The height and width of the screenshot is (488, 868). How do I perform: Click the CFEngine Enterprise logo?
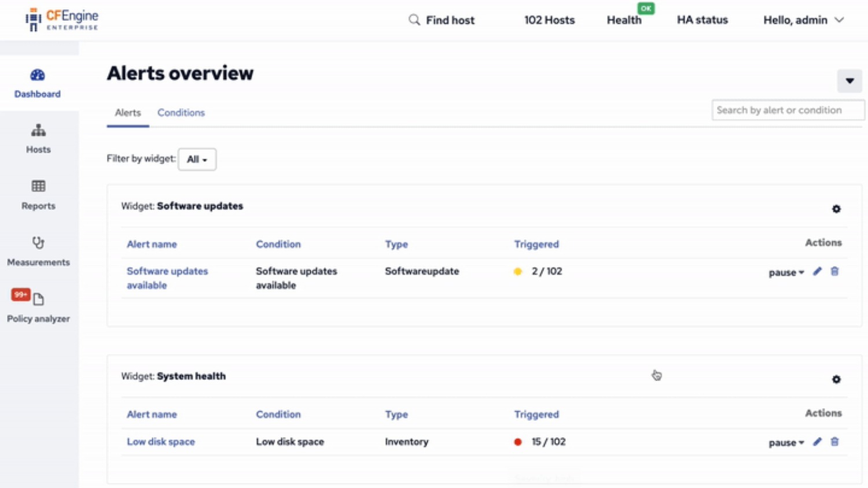coord(62,20)
